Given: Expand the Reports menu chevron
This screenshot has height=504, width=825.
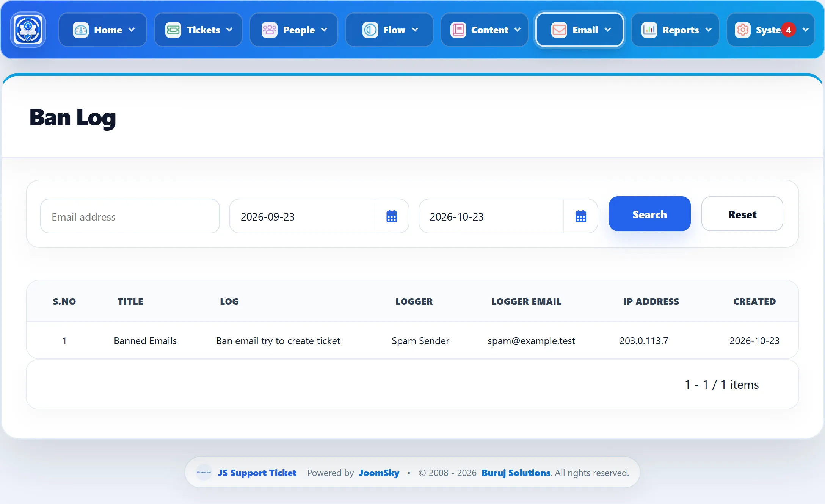Looking at the screenshot, I should (709, 30).
